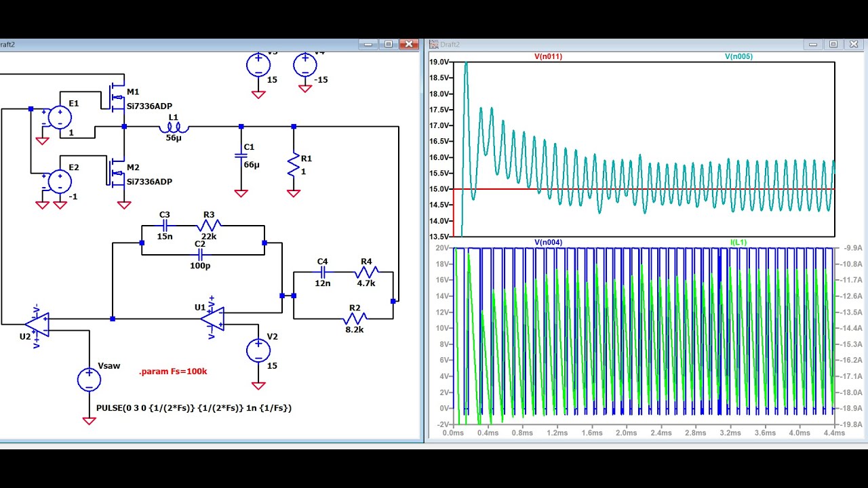Select the M1 MOSFET symbol

117,96
